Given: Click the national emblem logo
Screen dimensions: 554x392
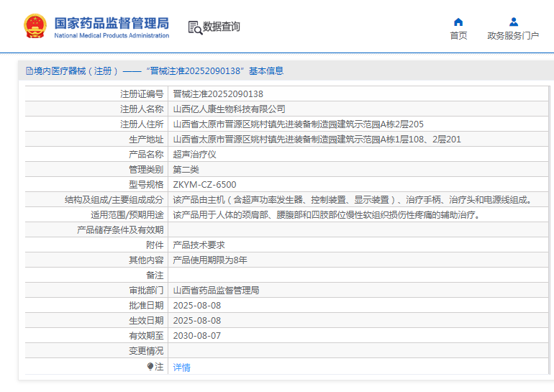Looking at the screenshot, I should tap(35, 26).
